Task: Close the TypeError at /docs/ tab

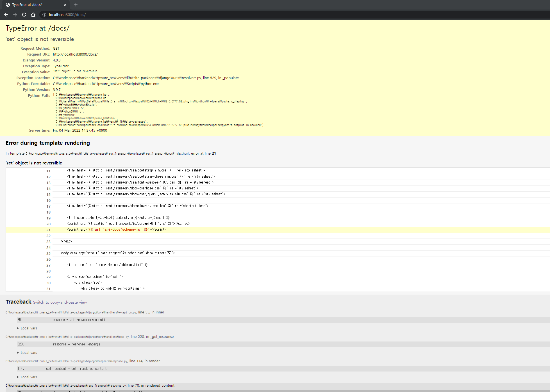Action: click(x=65, y=5)
